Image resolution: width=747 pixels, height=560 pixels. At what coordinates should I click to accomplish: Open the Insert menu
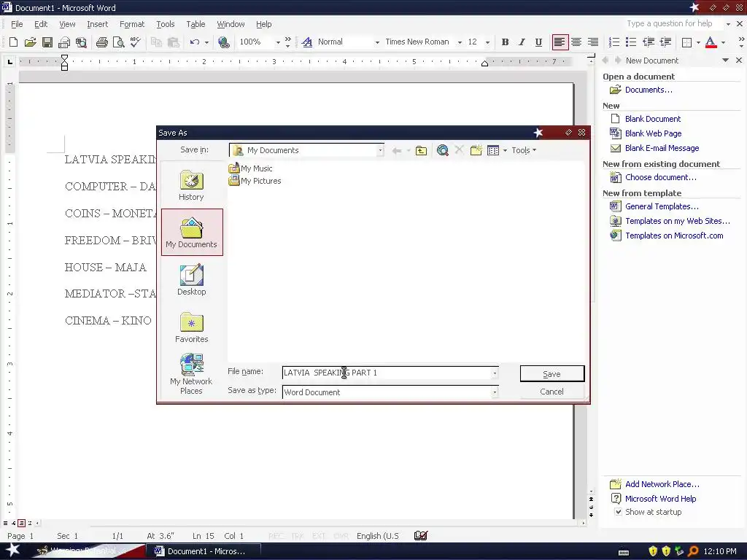coord(97,24)
